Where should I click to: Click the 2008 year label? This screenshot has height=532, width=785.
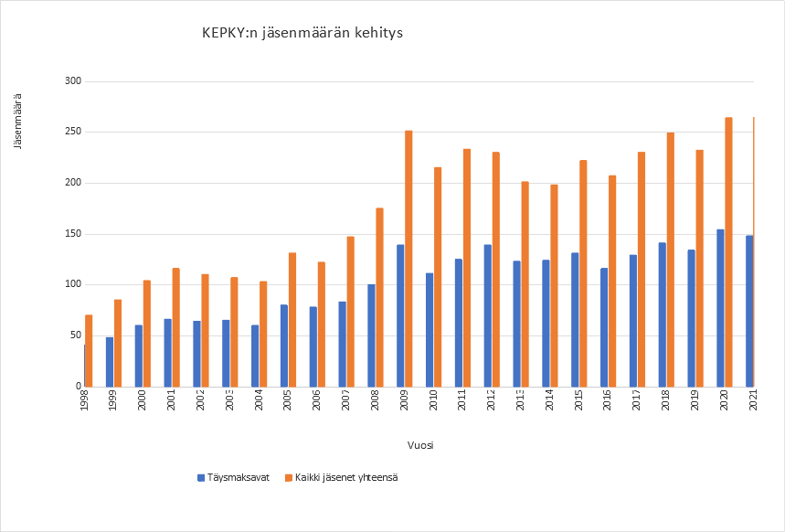(x=375, y=399)
